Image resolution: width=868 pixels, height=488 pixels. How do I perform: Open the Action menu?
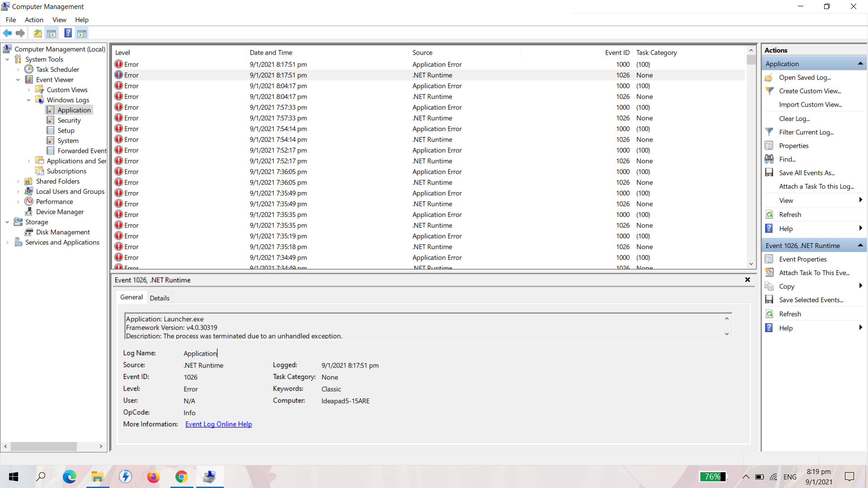34,20
